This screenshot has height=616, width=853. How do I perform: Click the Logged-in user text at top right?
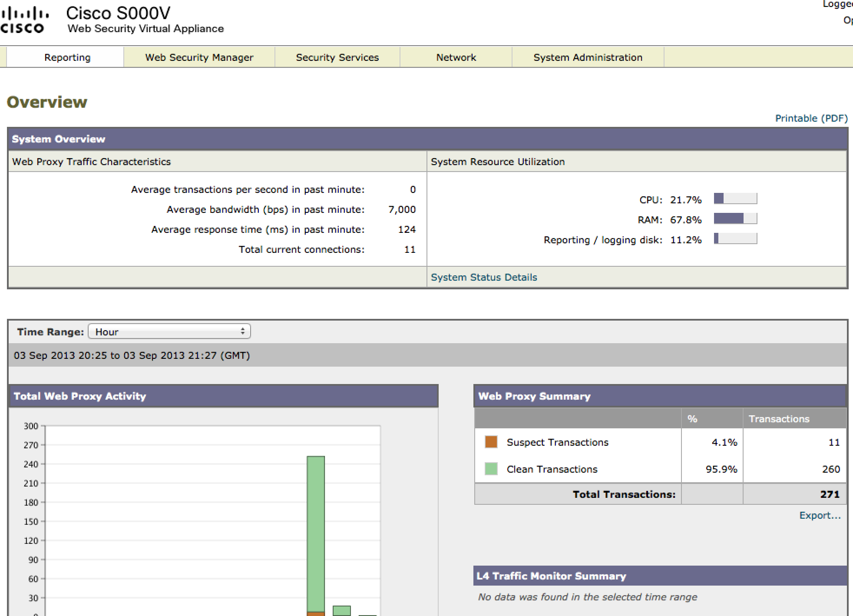[x=837, y=5]
